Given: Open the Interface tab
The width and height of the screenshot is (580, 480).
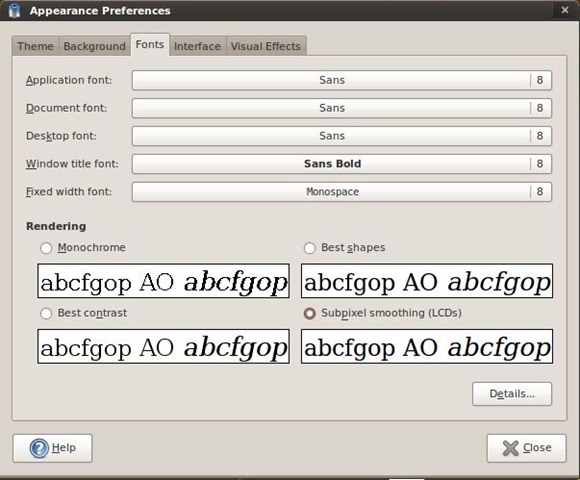Looking at the screenshot, I should coord(197,46).
